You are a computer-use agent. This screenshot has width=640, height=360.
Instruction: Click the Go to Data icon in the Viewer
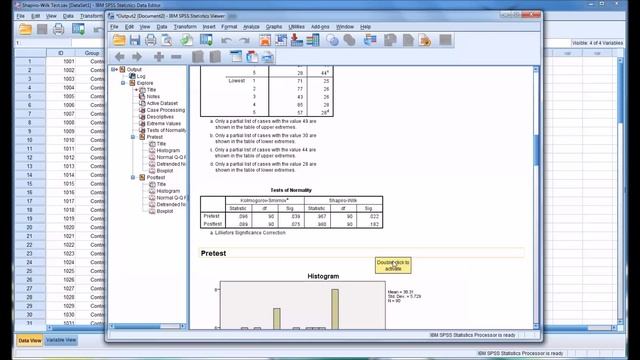coord(265,40)
